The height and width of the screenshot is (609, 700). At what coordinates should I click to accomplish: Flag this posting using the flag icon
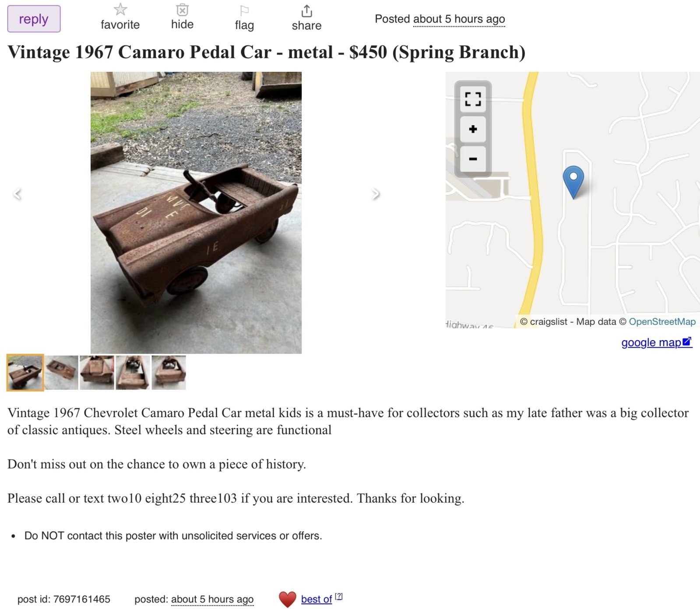[x=244, y=11]
